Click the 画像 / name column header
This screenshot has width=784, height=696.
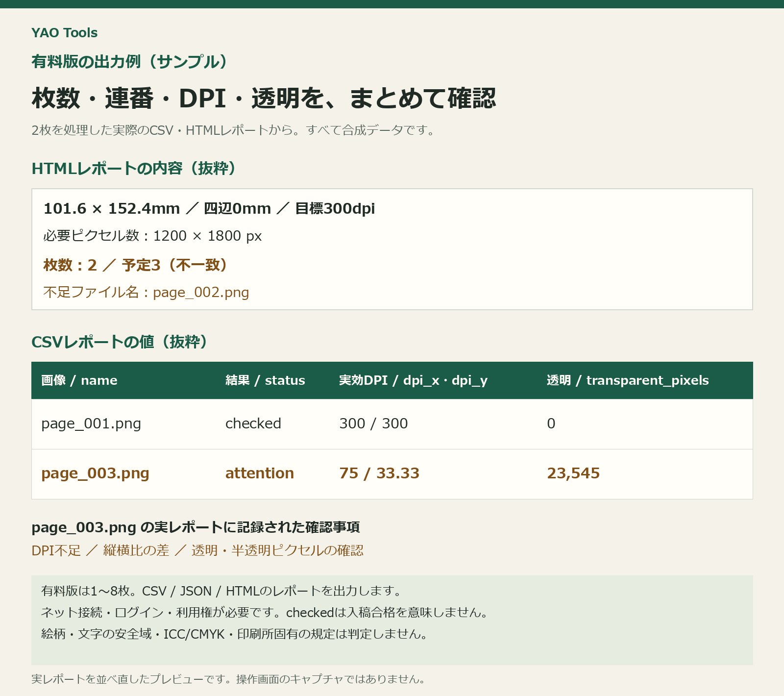pos(79,380)
